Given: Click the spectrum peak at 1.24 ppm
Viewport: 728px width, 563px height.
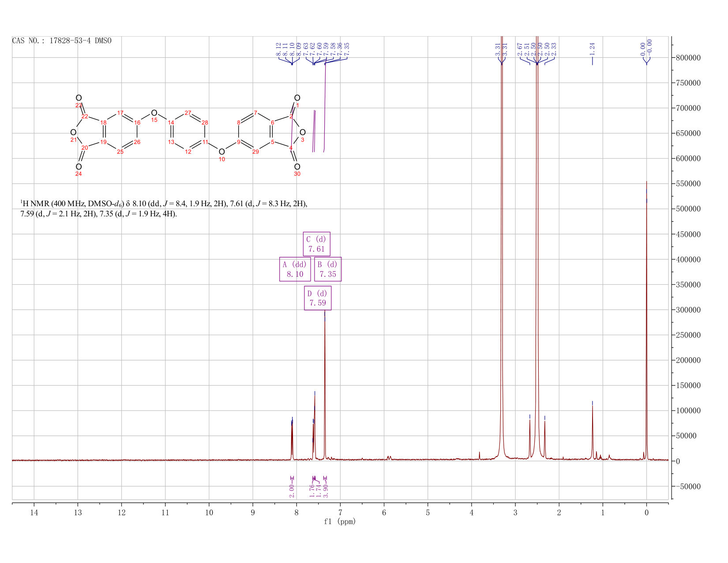Looking at the screenshot, I should tap(592, 433).
